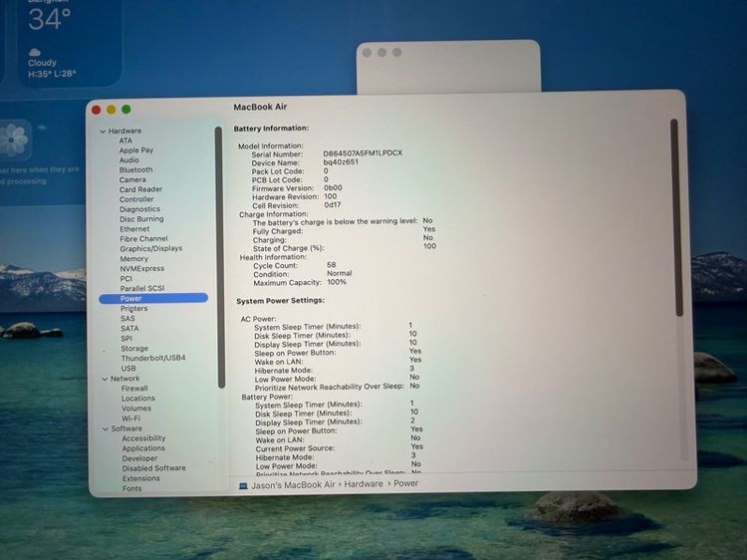Select Apple Pay in the sidebar

(136, 150)
